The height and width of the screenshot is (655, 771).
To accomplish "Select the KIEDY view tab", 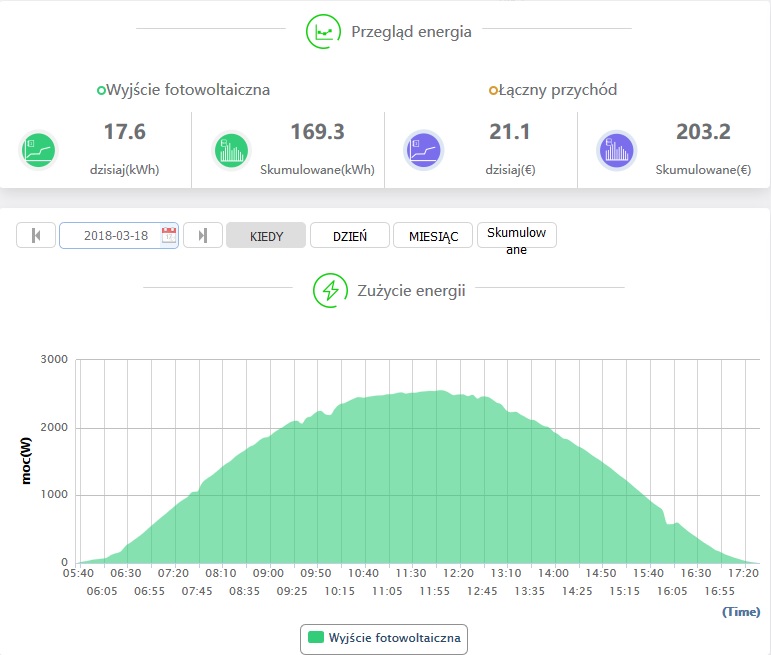I will (267, 236).
